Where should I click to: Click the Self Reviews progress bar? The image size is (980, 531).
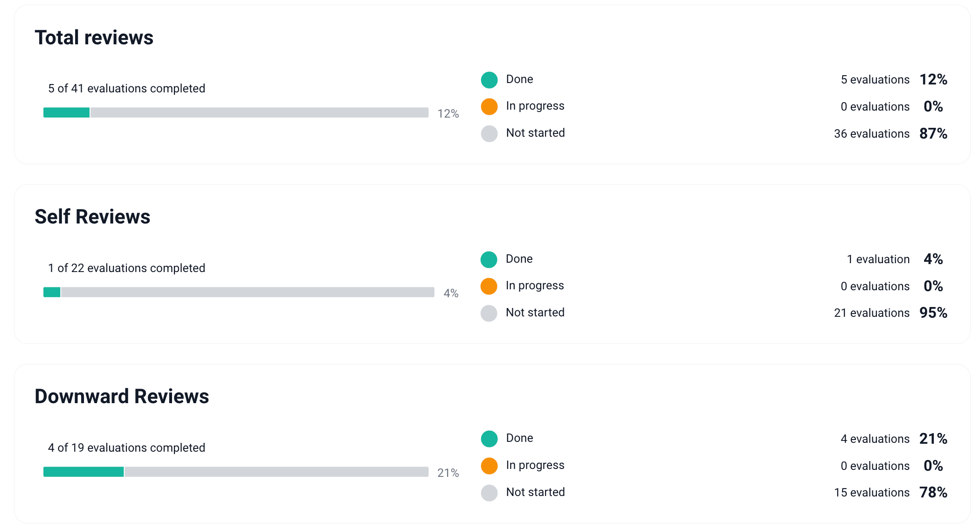click(x=239, y=292)
